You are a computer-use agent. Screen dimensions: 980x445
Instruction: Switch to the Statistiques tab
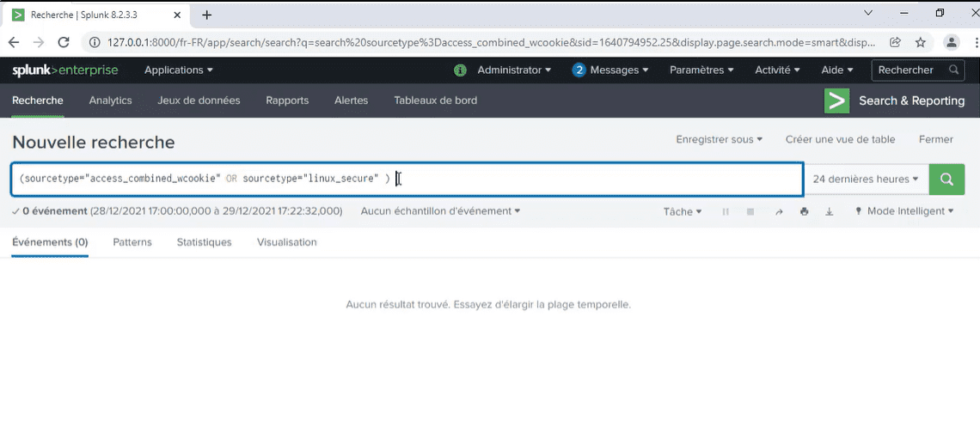coord(204,242)
